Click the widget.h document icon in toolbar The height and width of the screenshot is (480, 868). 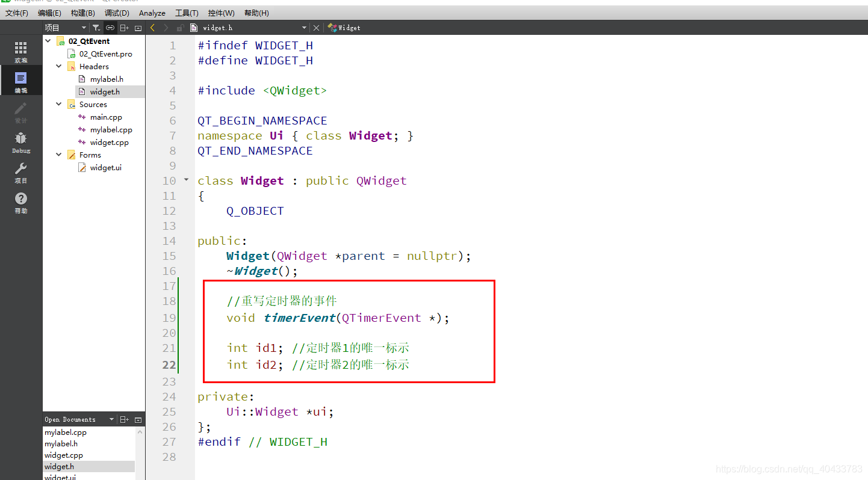pos(193,28)
